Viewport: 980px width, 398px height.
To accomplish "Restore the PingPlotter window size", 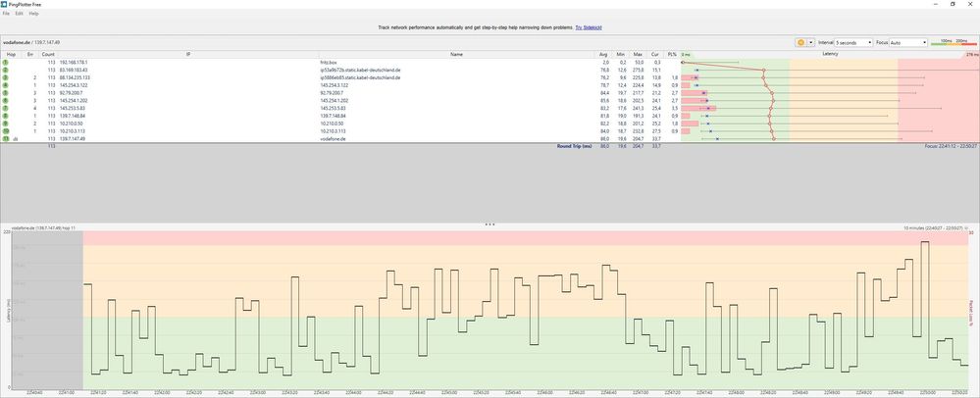I will (x=953, y=4).
